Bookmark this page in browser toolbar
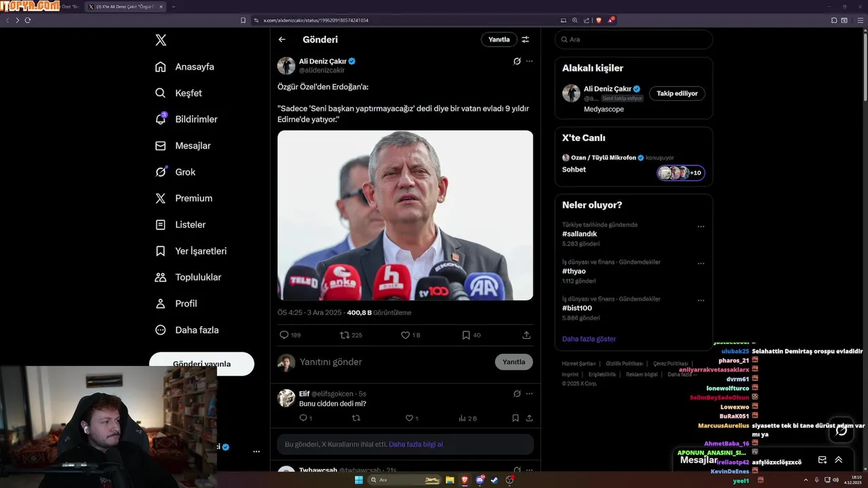Image resolution: width=868 pixels, height=488 pixels. [x=243, y=20]
